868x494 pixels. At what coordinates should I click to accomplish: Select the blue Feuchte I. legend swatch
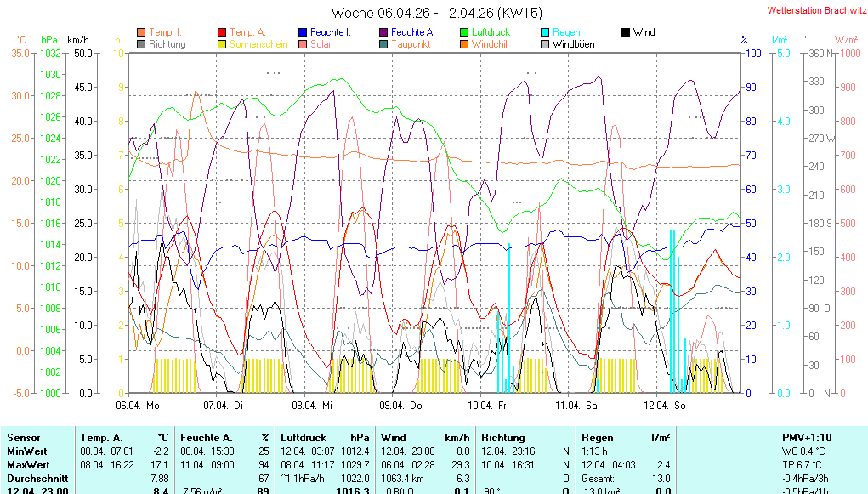point(303,32)
